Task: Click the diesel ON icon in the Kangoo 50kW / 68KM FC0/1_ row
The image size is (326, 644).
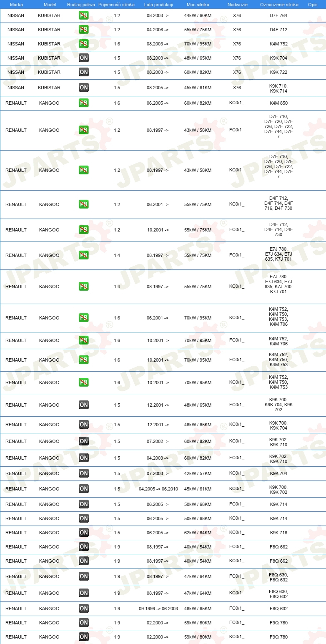Action: (84, 504)
